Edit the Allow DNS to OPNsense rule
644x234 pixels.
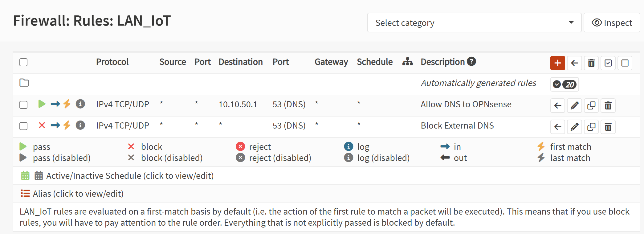pyautogui.click(x=574, y=106)
